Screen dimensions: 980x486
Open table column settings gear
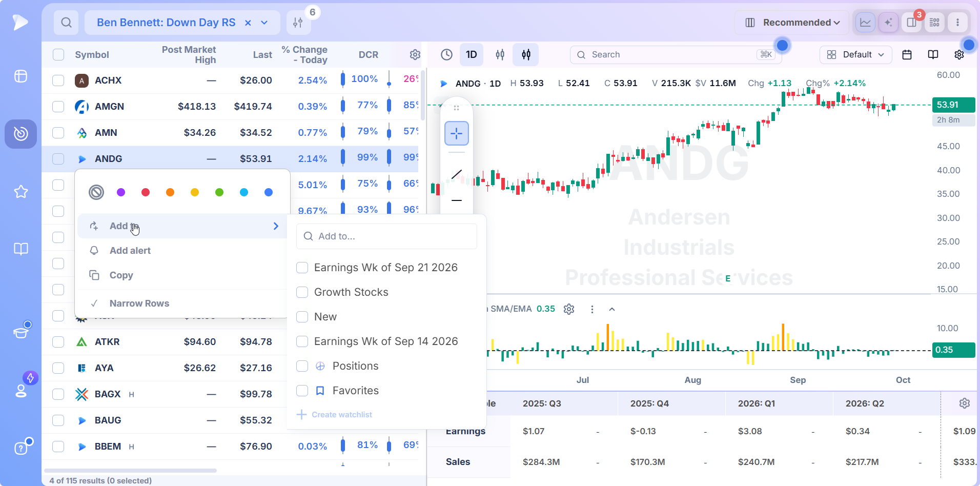tap(415, 54)
